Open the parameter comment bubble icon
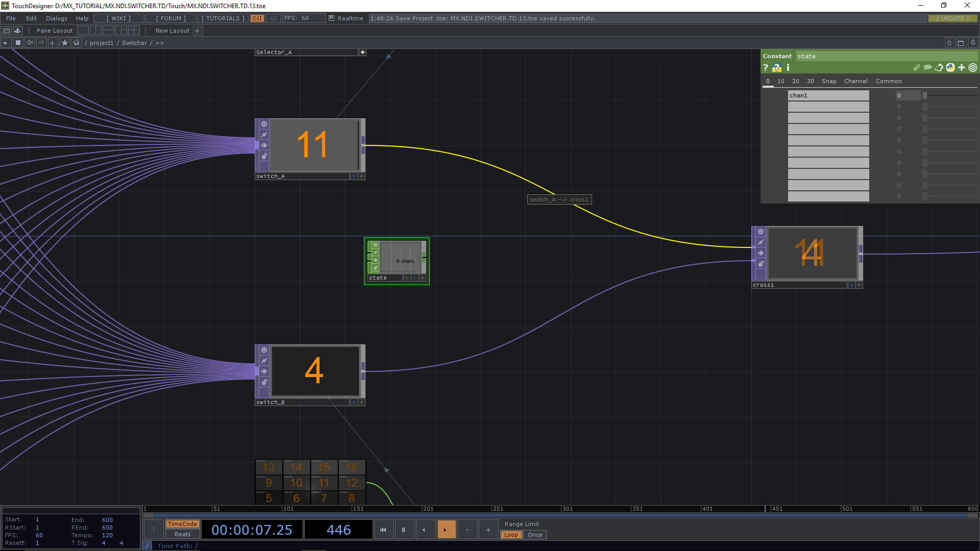 [928, 67]
